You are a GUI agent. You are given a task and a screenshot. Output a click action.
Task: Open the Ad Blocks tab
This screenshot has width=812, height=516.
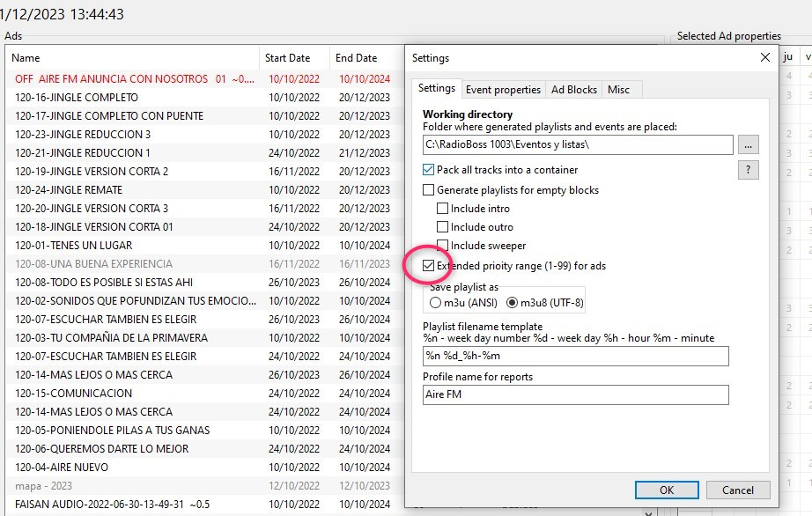(573, 90)
